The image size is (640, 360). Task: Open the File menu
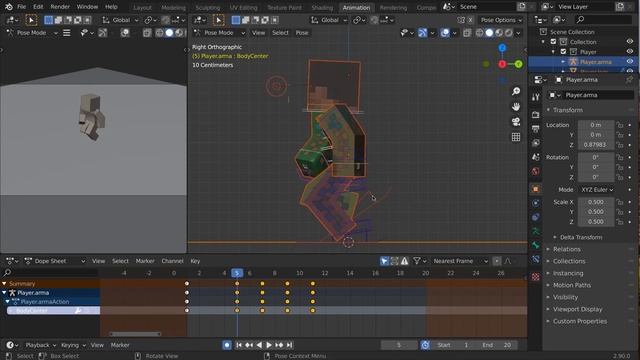22,7
